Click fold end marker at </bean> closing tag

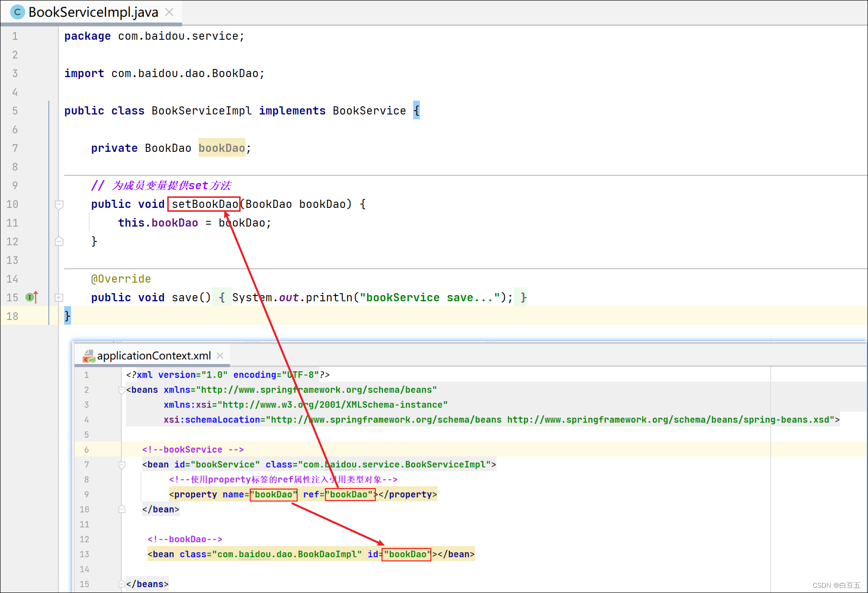(122, 509)
